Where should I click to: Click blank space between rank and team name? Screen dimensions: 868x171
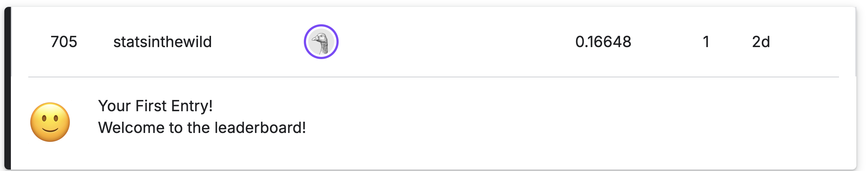pos(95,42)
